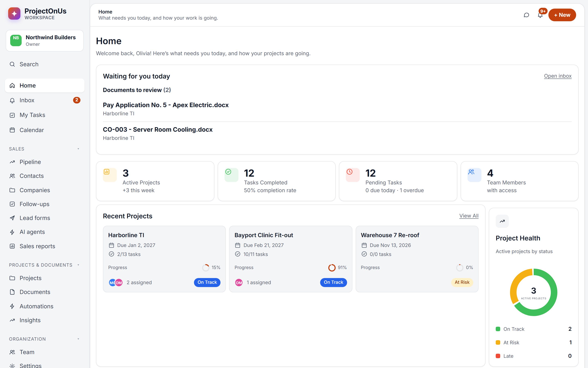Click the Inbox unread badge showing 2
The width and height of the screenshot is (588, 368).
pyautogui.click(x=77, y=100)
